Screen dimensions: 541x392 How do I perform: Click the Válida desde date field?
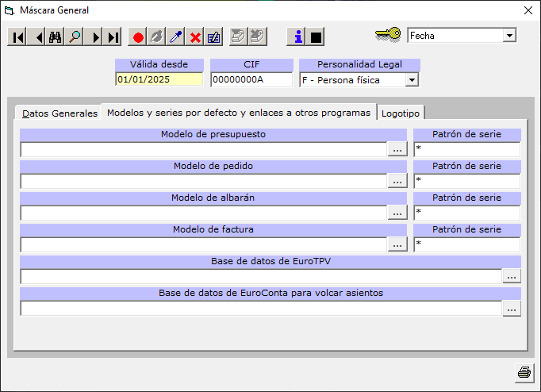click(x=159, y=79)
